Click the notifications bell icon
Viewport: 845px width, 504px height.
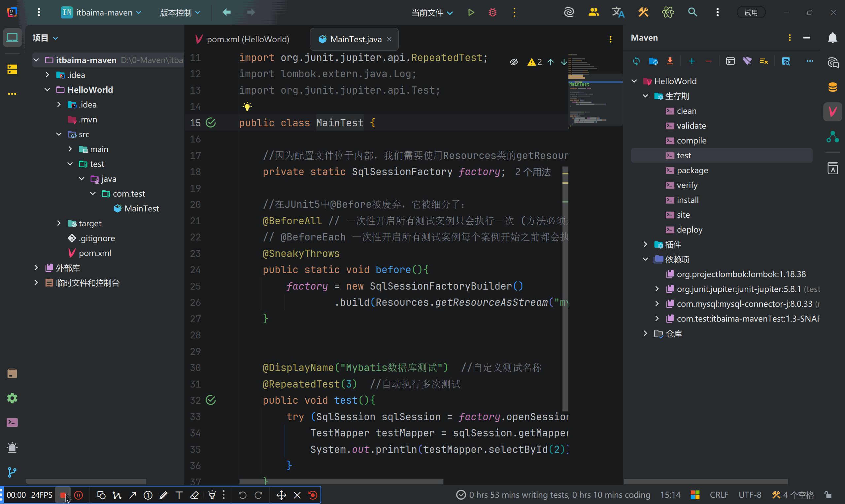click(832, 38)
